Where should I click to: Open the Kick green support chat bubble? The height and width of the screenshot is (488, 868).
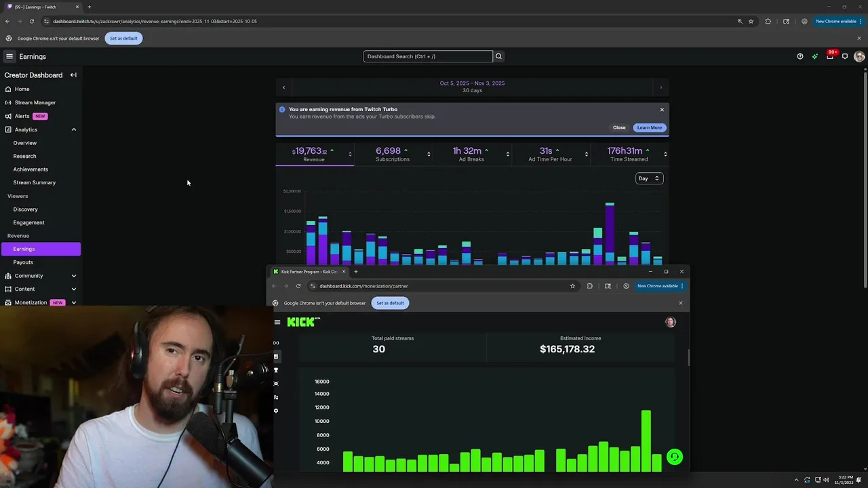pyautogui.click(x=674, y=457)
